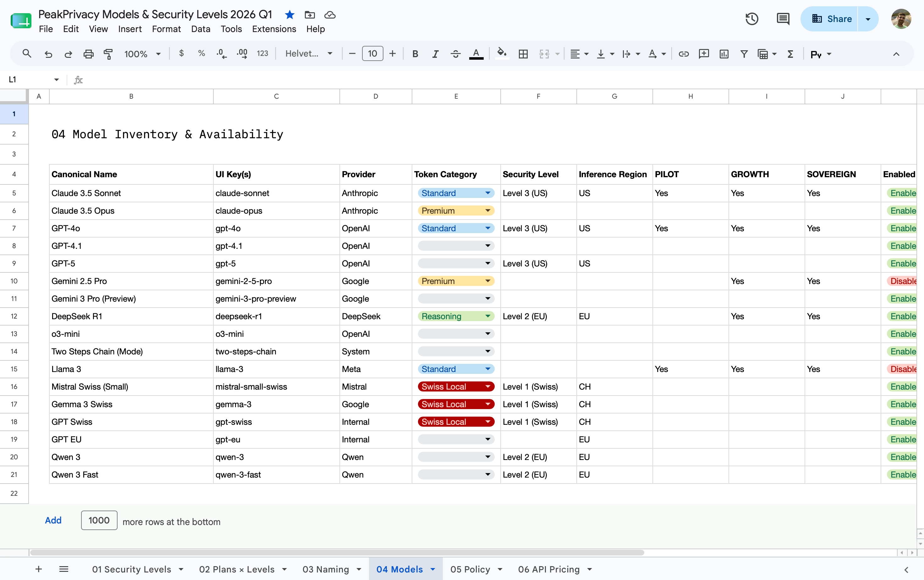Collapse the toolbar with chevron up

click(x=896, y=54)
